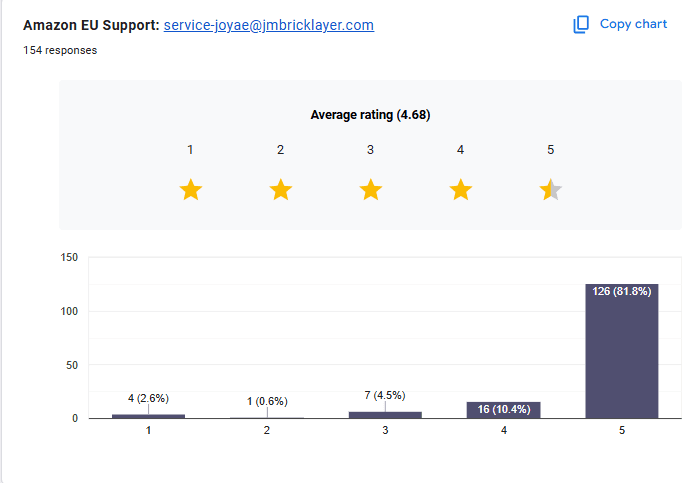Select the bar labeled 16 (10.4%)
This screenshot has width=691, height=483.
point(503,410)
